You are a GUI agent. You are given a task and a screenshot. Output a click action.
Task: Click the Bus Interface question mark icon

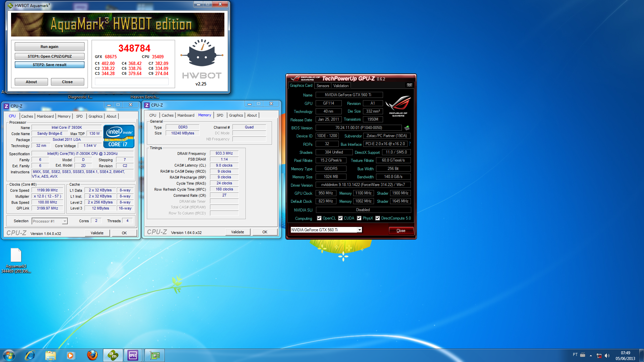[x=410, y=144]
